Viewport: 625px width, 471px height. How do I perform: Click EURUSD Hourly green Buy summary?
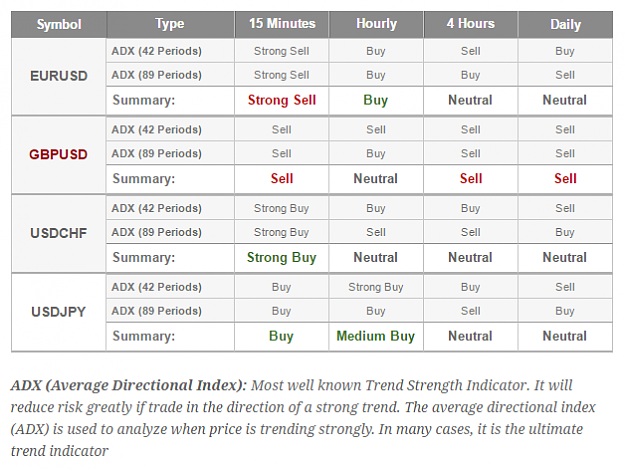click(x=375, y=100)
